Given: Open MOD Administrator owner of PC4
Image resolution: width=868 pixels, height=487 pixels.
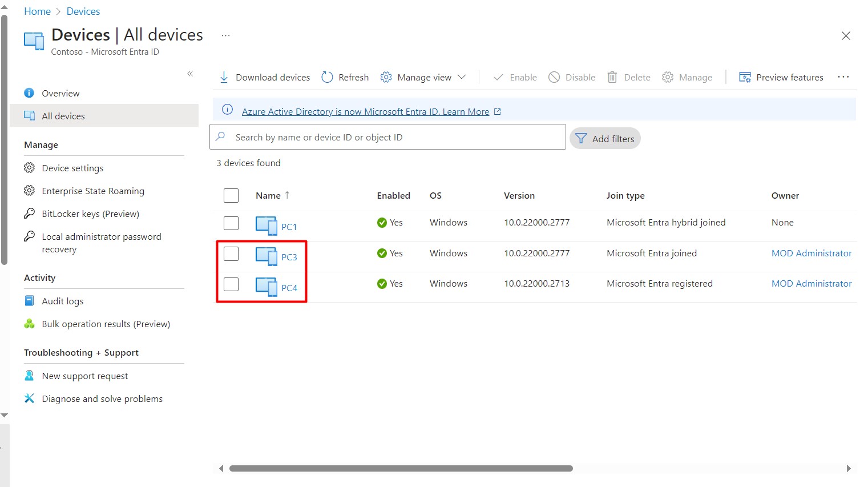Looking at the screenshot, I should pos(812,283).
